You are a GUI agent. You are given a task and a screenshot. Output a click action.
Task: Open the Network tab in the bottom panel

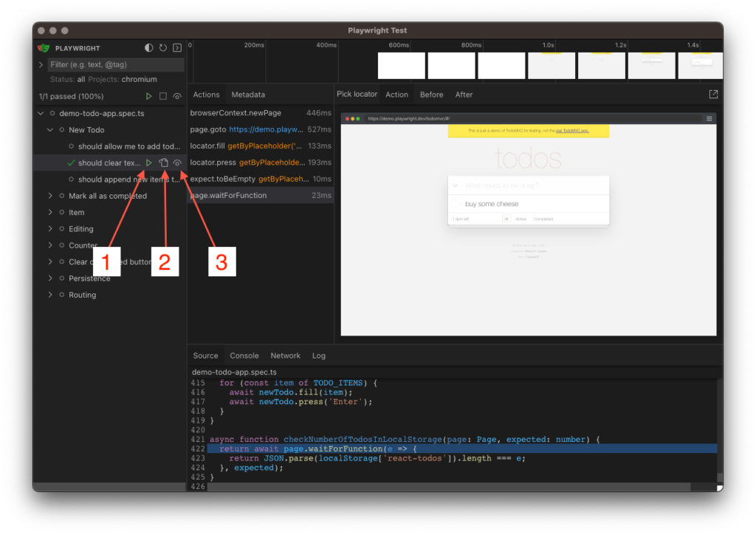[x=285, y=355]
